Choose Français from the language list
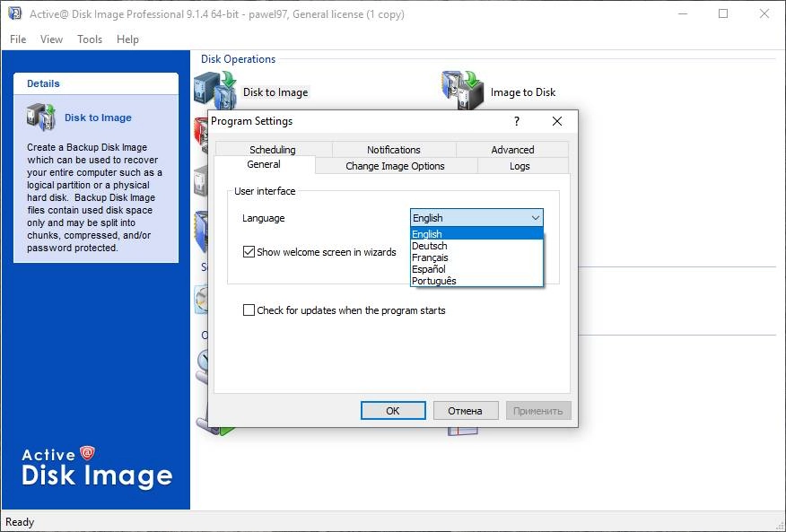Viewport: 786px width, 532px height. coord(476,257)
